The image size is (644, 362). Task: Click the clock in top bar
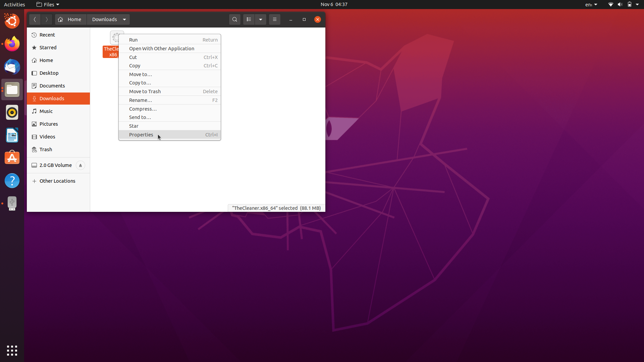(x=334, y=4)
